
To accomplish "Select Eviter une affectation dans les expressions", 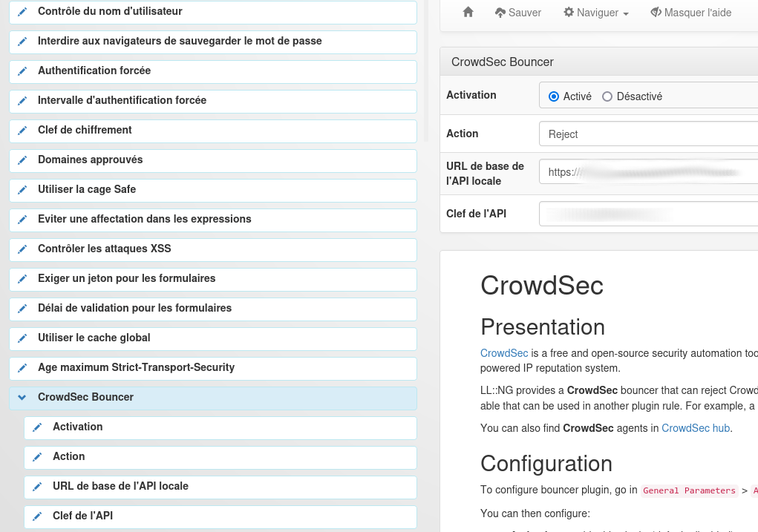I will [213, 220].
